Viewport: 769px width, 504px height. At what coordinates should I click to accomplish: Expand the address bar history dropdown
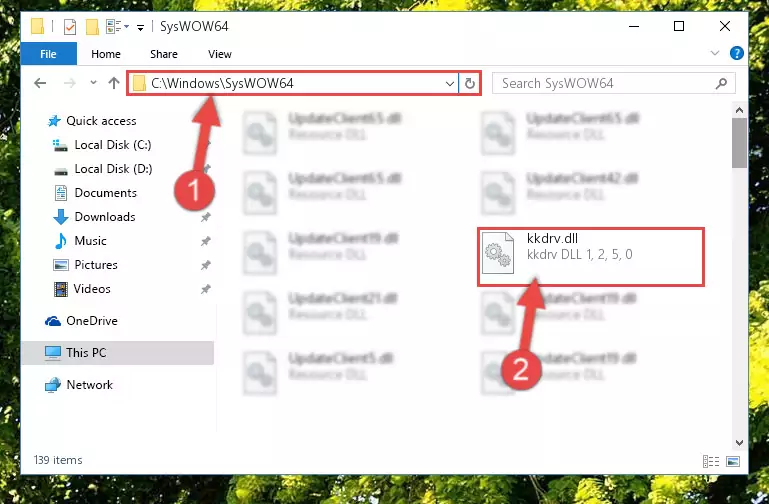(449, 84)
